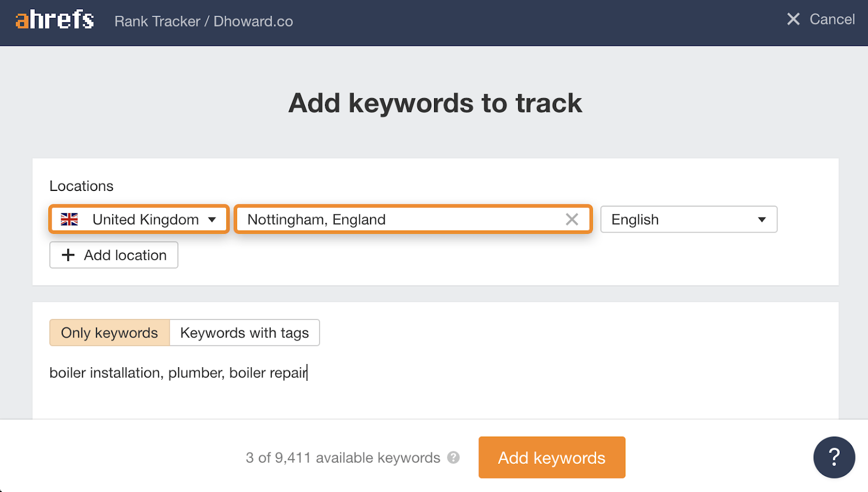Click the arrow on the English dropdown

tap(762, 220)
